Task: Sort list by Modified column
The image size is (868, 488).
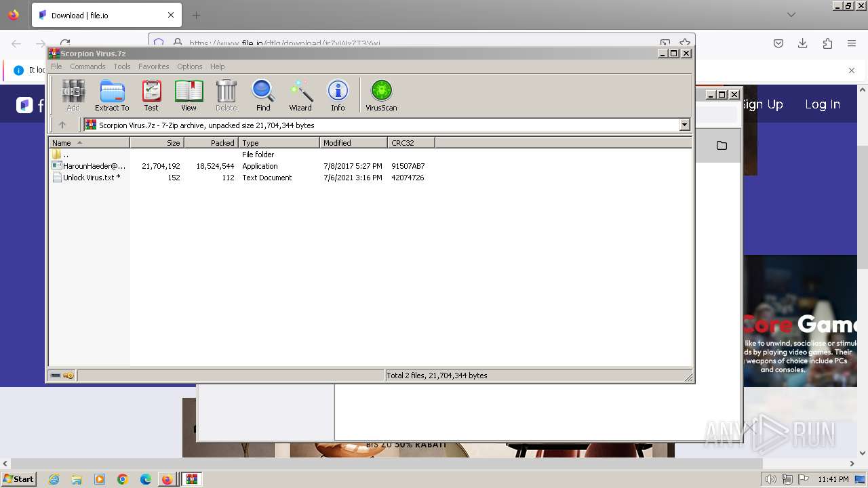Action: pyautogui.click(x=353, y=143)
